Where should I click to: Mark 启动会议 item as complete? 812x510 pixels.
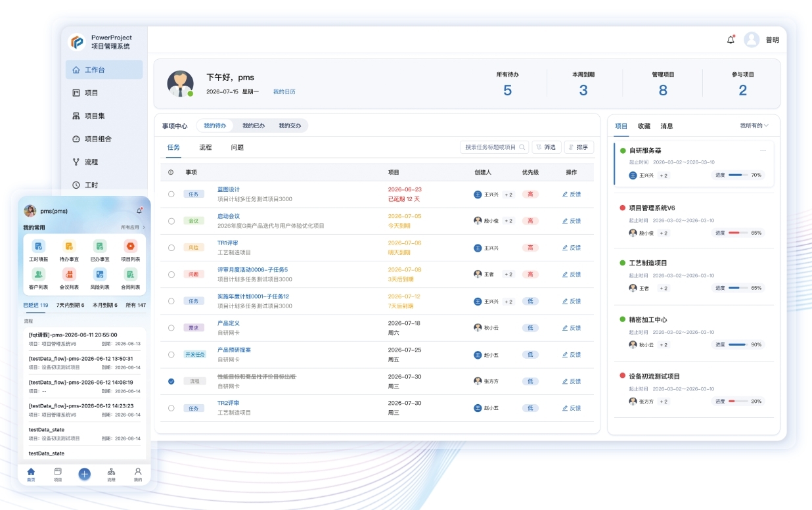tap(171, 221)
